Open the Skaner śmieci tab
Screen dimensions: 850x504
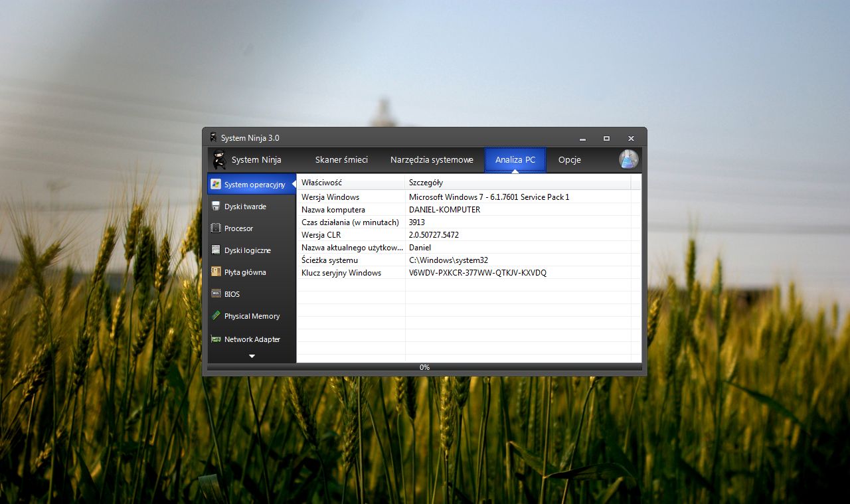click(x=341, y=159)
